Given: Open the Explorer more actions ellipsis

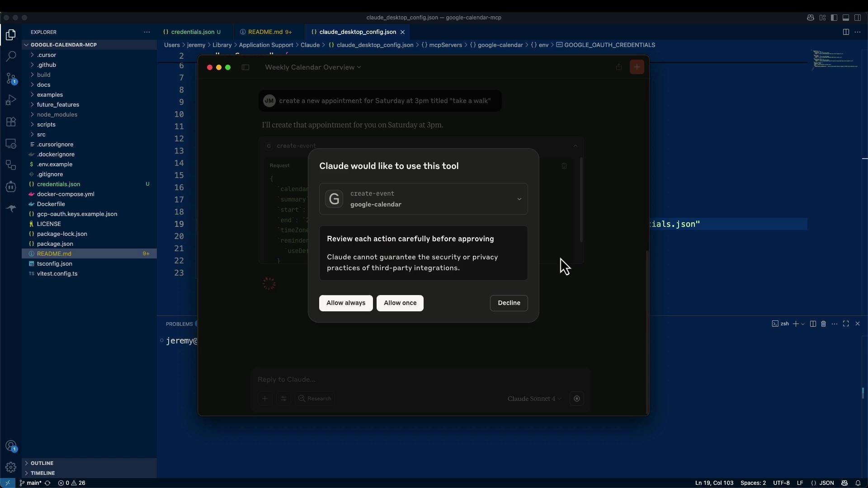Looking at the screenshot, I should coord(146,32).
